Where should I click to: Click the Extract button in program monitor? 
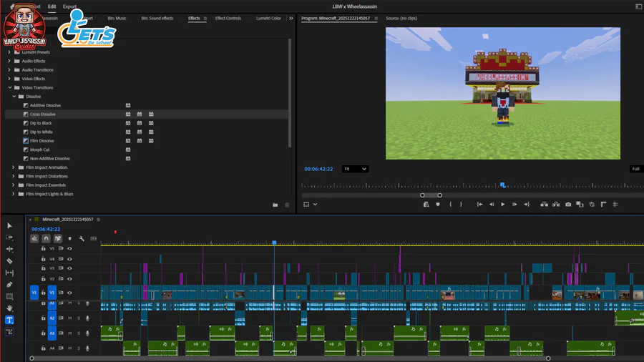point(556,205)
